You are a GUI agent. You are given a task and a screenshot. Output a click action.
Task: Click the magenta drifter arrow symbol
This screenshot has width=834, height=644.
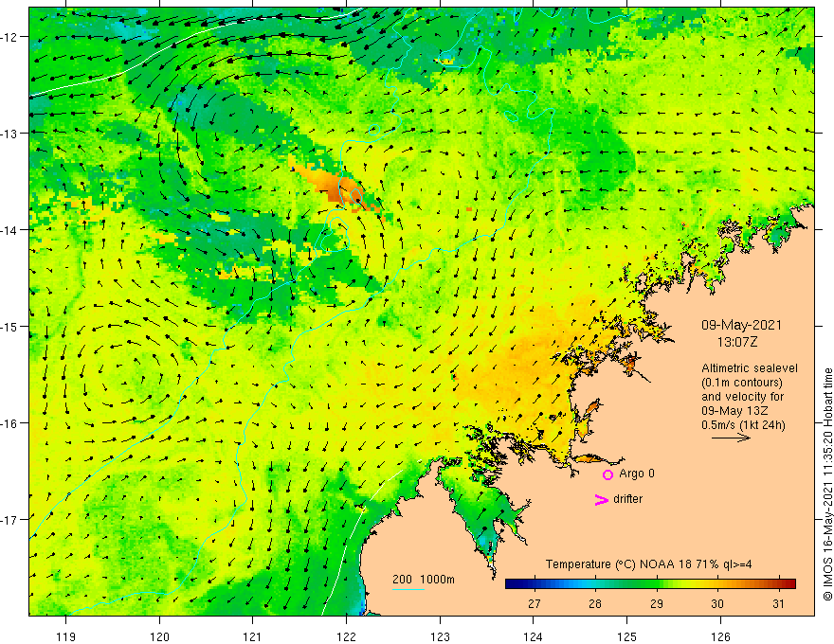pos(601,499)
